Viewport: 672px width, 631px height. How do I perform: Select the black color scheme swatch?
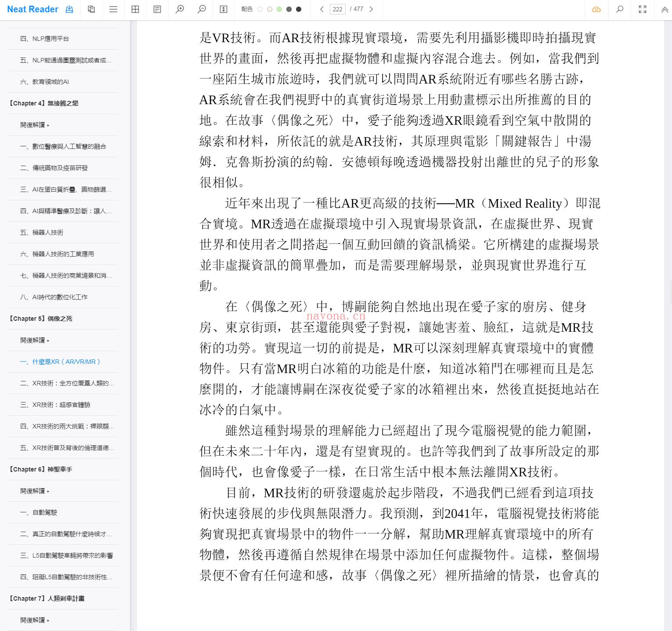click(x=299, y=9)
